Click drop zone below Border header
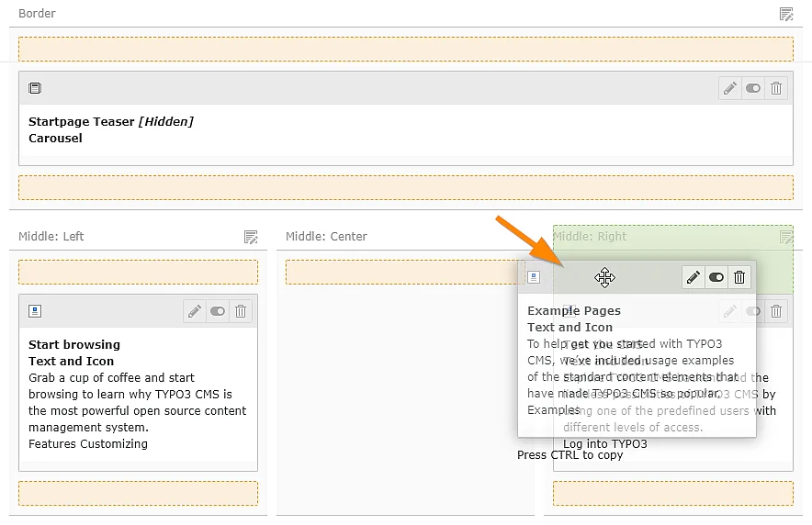 pyautogui.click(x=405, y=49)
